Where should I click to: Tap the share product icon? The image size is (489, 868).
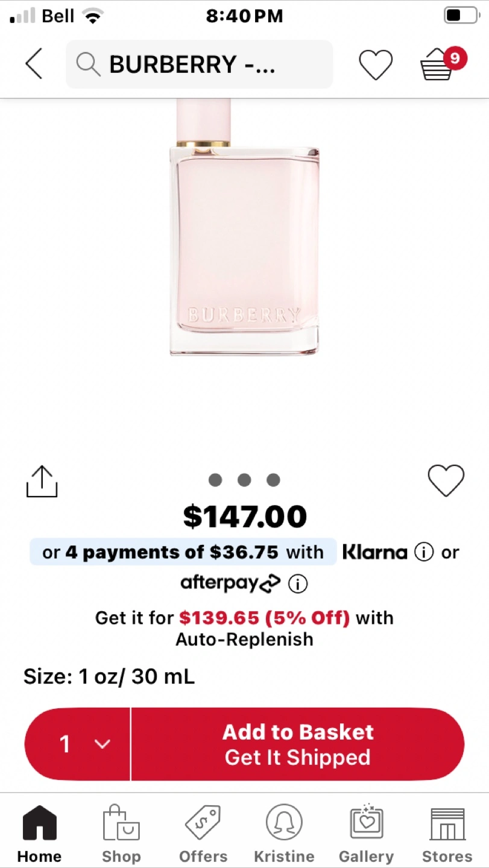click(x=42, y=482)
